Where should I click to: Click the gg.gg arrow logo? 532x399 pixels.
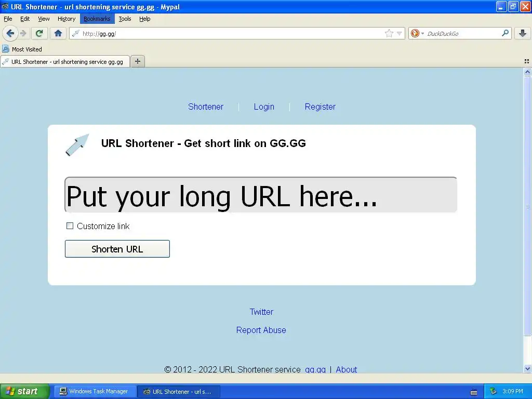point(77,144)
